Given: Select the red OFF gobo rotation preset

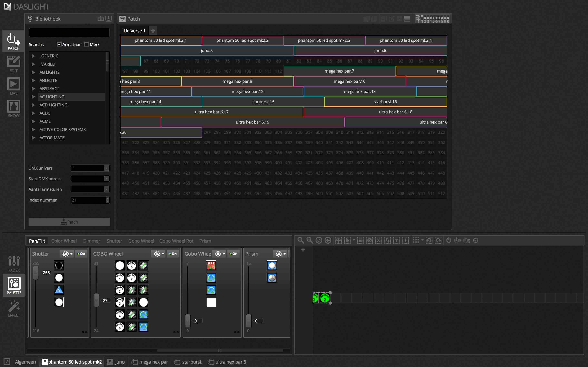Looking at the screenshot, I should pos(211,265).
